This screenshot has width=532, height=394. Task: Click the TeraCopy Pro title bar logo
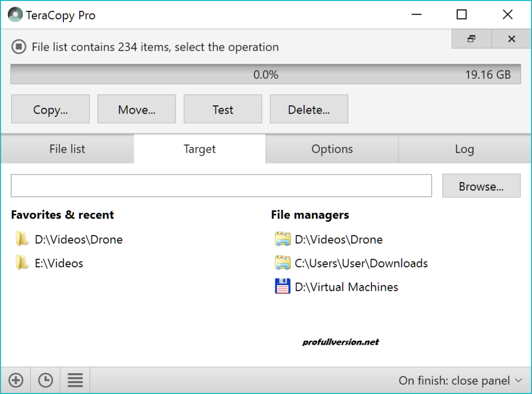[15, 15]
